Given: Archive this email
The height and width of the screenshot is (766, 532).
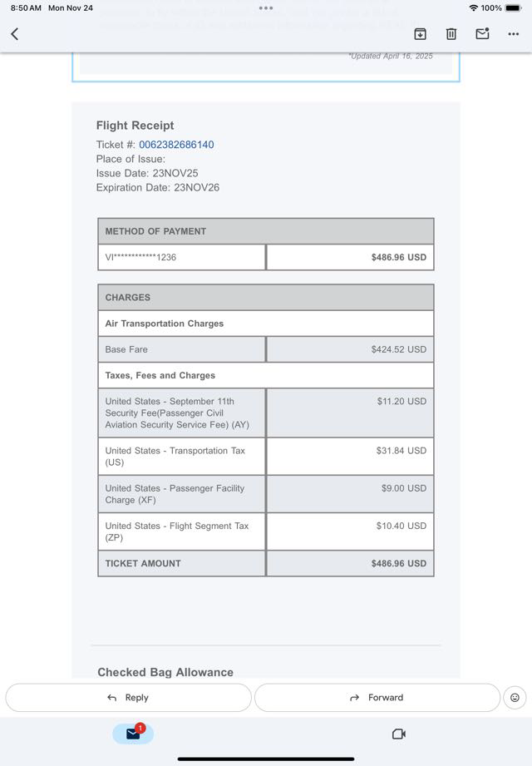Looking at the screenshot, I should coord(420,34).
